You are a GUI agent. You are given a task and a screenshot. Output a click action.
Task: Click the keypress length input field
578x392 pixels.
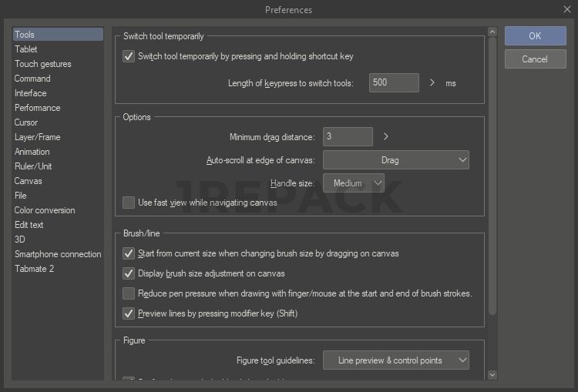(394, 82)
